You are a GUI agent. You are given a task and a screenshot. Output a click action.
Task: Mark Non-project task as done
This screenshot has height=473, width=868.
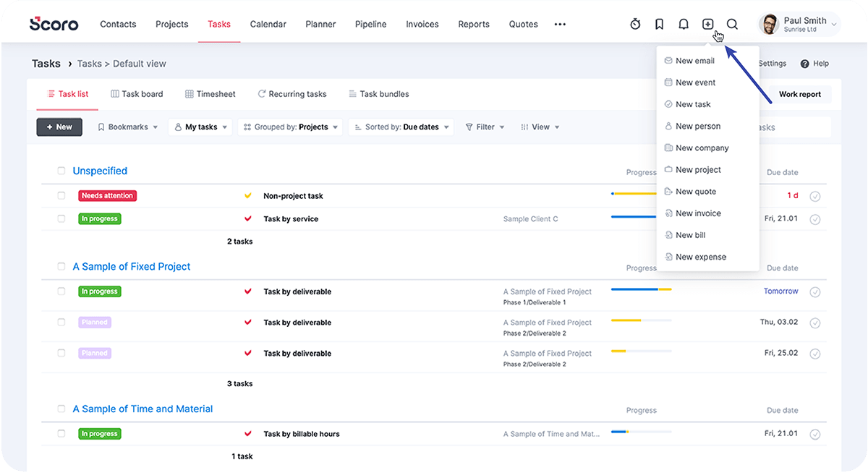point(815,196)
